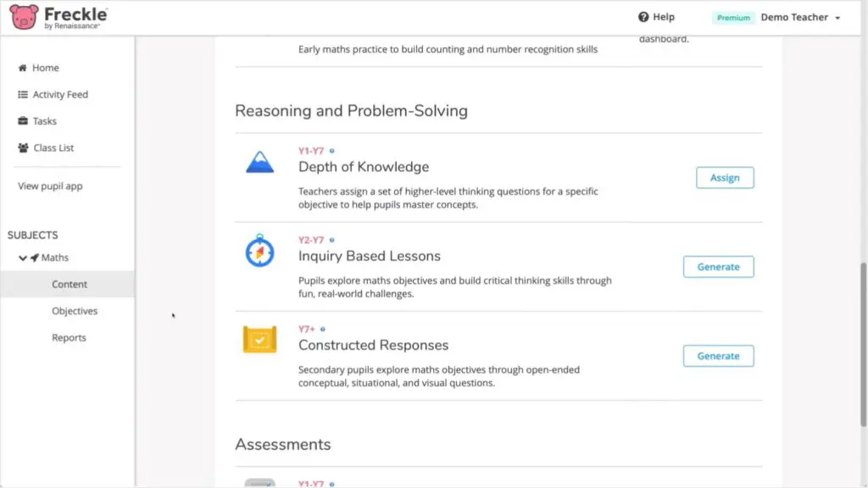Click the Help question mark icon

(643, 17)
